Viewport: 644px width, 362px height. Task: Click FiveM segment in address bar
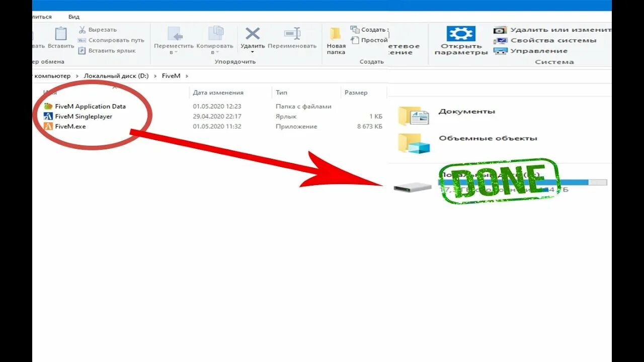point(171,76)
